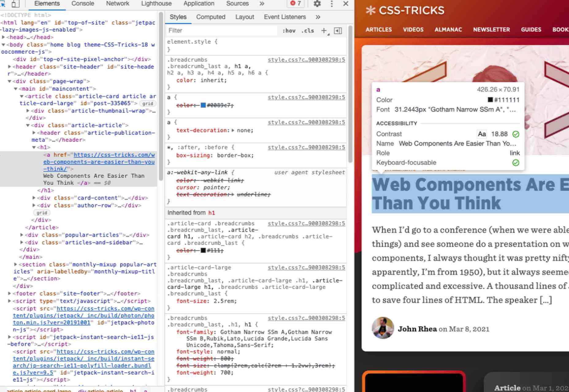569x392 pixels.
Task: Show the 7 errors badge
Action: coord(296,3)
